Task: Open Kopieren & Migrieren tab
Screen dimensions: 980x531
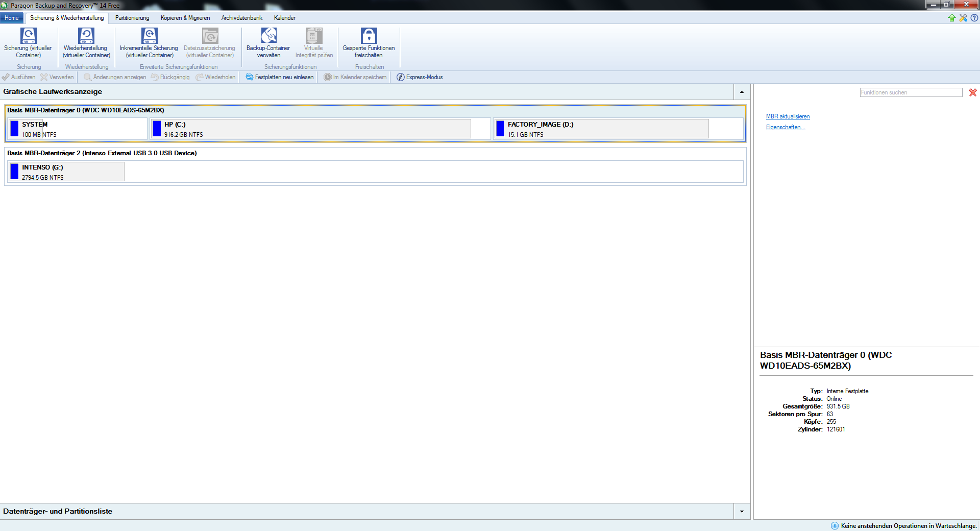Action: 185,18
